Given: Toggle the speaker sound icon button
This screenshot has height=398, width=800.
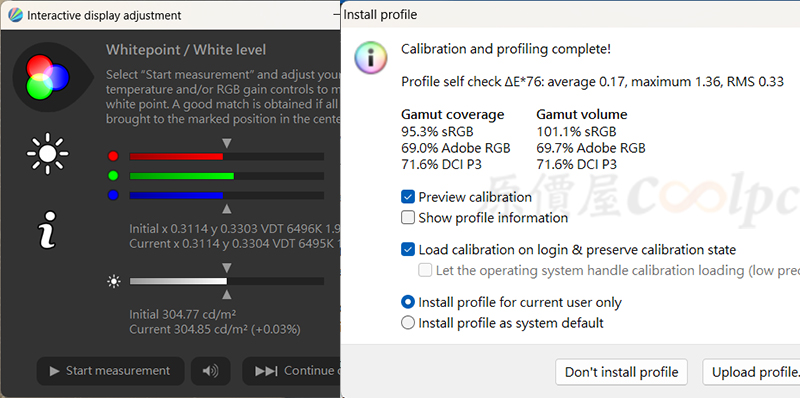Looking at the screenshot, I should (211, 371).
